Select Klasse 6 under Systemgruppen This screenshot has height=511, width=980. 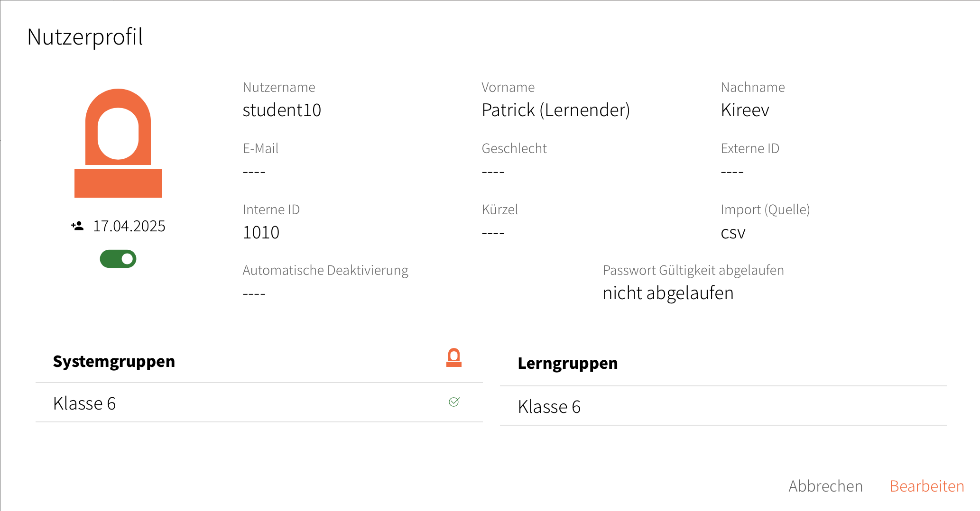click(x=84, y=403)
